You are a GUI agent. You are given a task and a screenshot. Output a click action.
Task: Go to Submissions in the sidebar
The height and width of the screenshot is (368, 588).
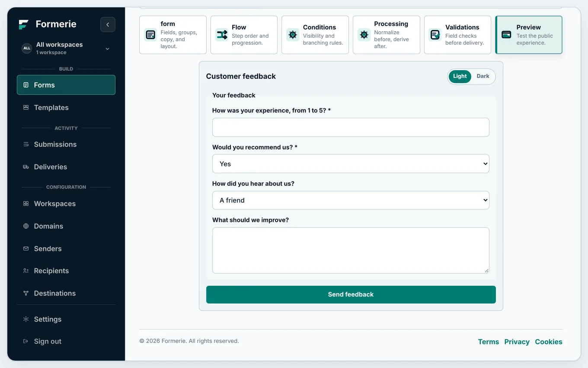click(66, 144)
